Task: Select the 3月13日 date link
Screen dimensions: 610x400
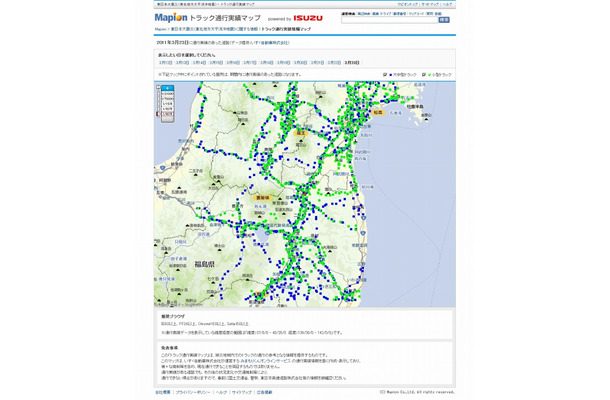Action: [x=182, y=63]
